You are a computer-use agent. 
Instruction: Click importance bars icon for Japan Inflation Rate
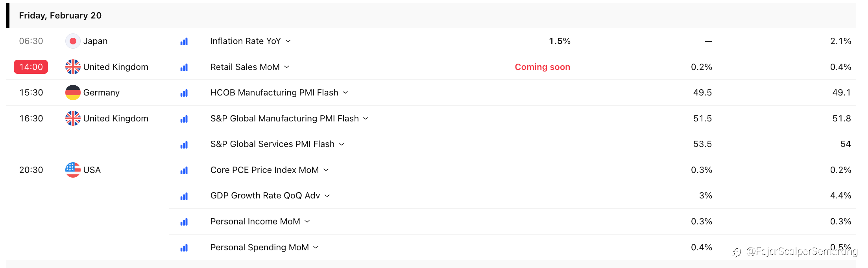point(184,41)
